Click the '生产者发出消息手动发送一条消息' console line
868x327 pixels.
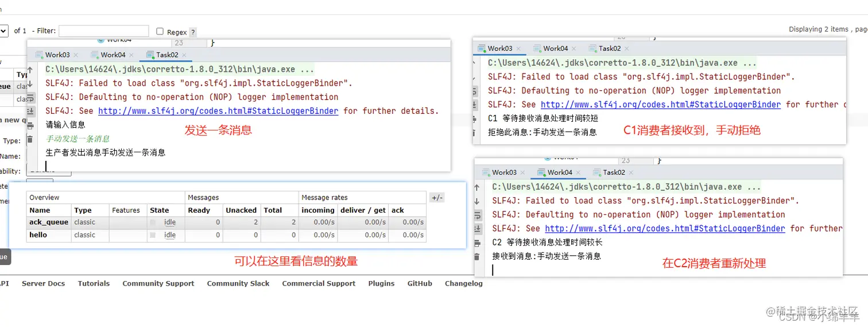[106, 153]
